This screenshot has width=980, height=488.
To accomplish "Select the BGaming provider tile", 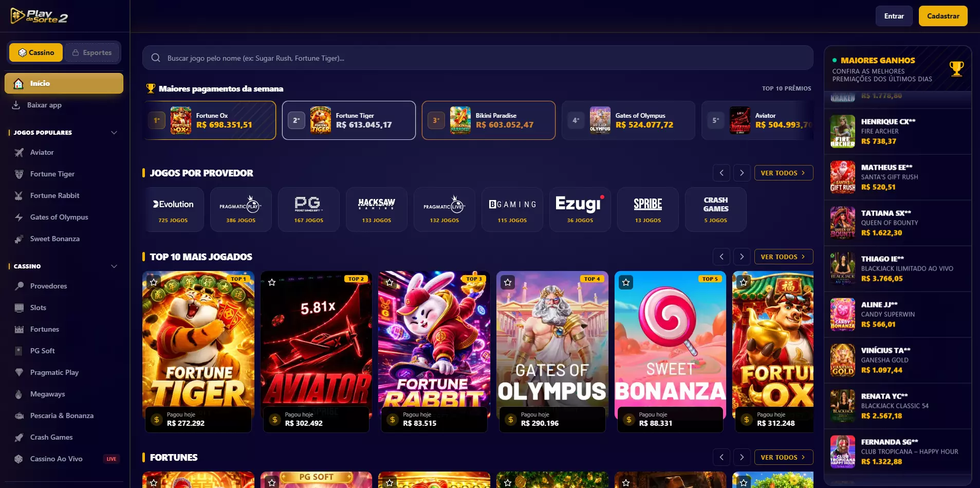I will coord(512,210).
